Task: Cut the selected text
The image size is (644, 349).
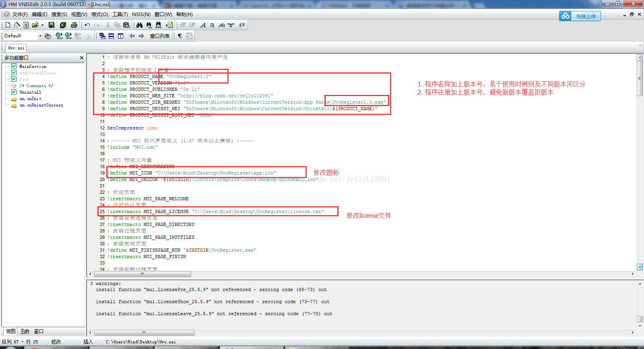Action: click(x=108, y=25)
